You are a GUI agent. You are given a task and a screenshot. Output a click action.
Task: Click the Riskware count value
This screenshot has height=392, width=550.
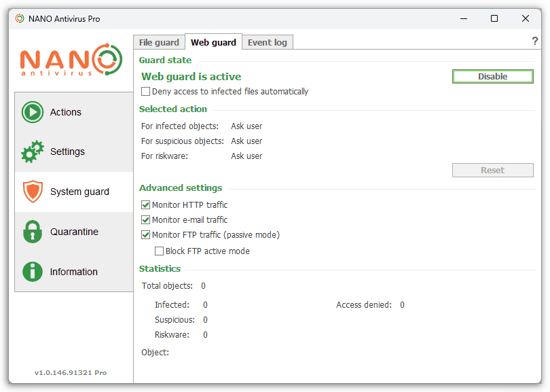coord(205,335)
